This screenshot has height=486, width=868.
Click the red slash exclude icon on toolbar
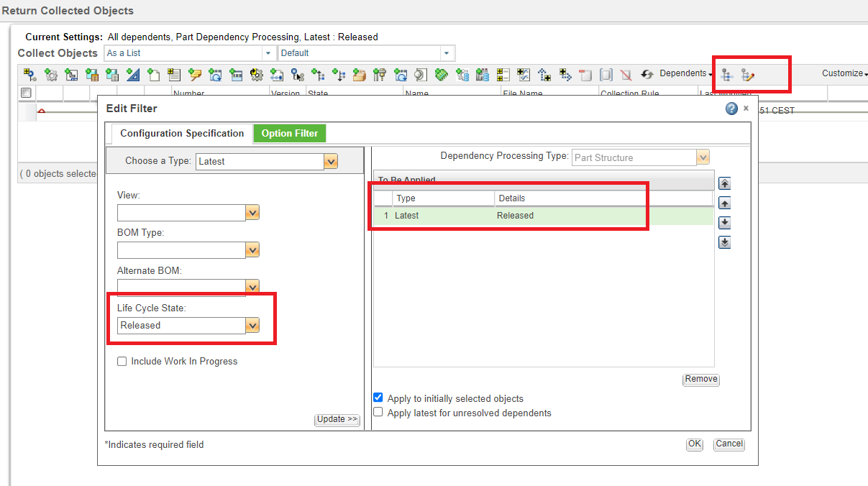624,73
